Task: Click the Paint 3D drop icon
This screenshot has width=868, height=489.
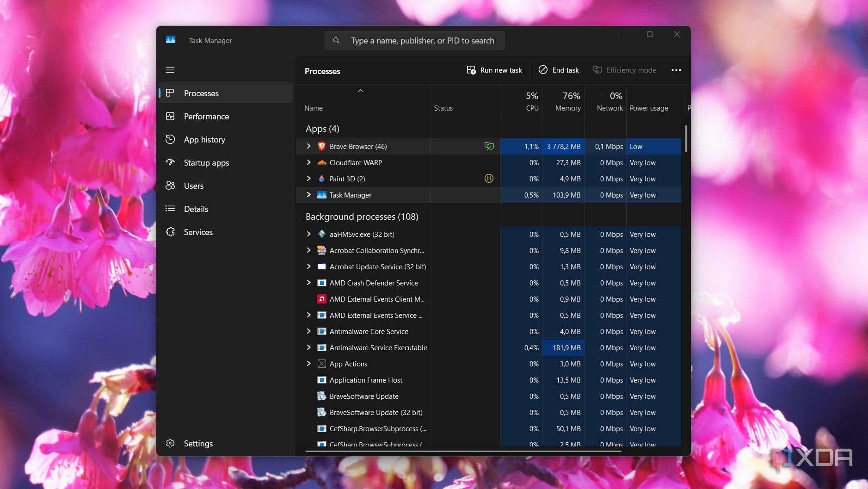Action: click(322, 179)
